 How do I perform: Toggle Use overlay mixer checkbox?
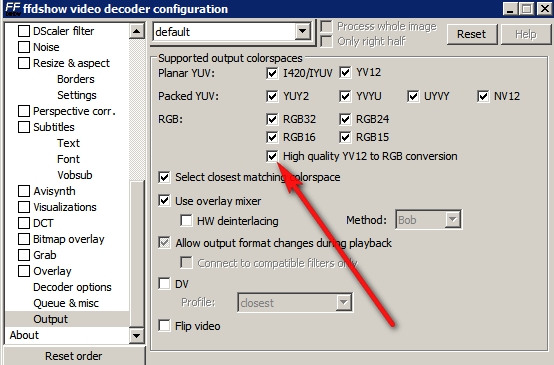pos(164,200)
